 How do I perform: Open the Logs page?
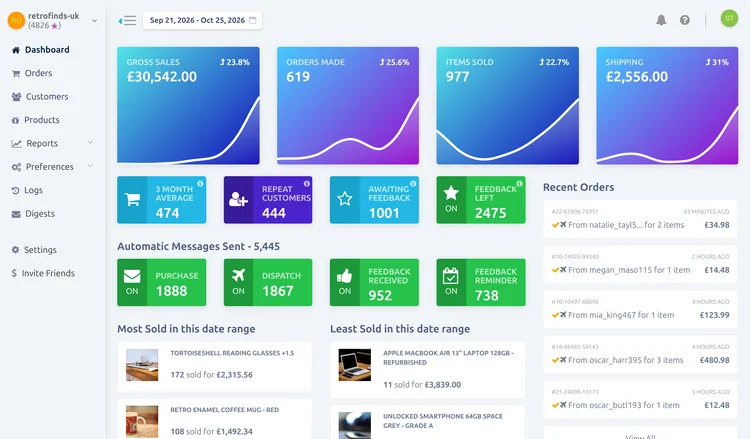click(x=33, y=190)
